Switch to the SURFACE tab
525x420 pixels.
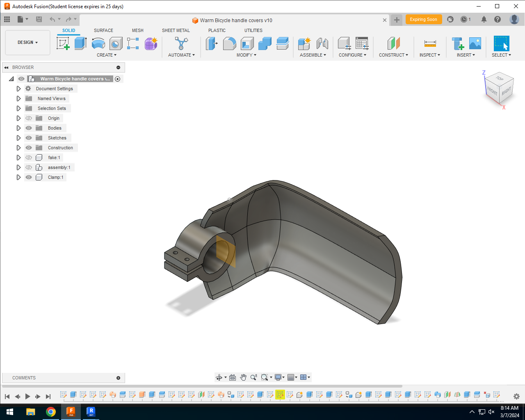click(x=103, y=30)
